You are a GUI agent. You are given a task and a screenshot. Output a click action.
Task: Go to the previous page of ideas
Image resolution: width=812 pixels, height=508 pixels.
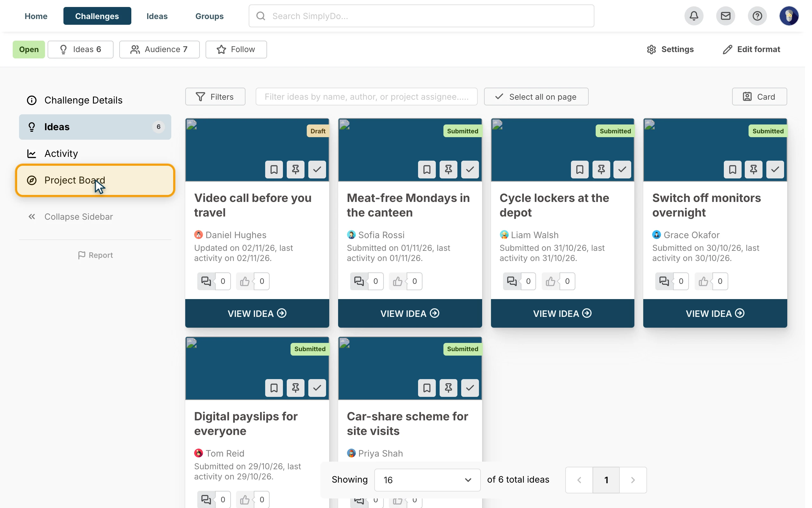tap(579, 480)
